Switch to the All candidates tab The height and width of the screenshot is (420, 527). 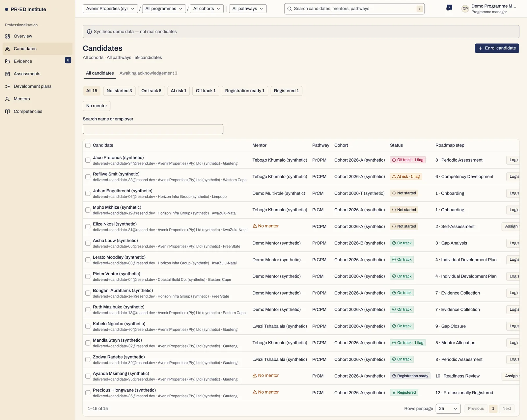(x=100, y=73)
